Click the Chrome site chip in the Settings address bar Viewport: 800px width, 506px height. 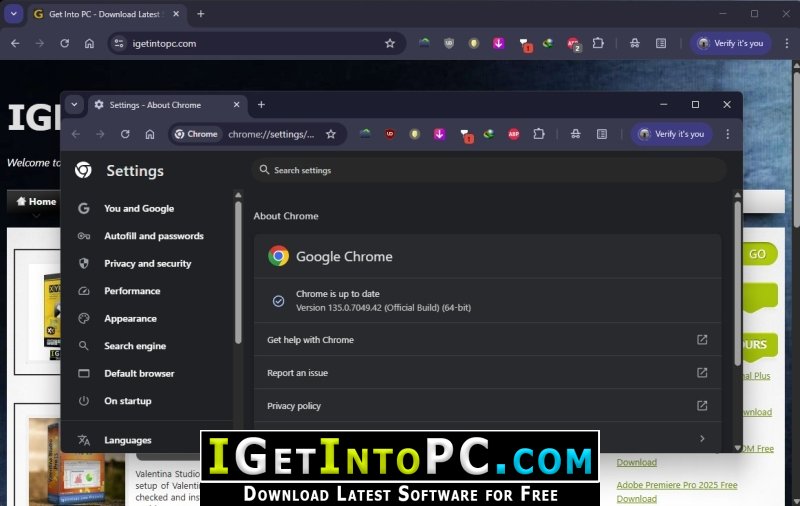click(196, 134)
